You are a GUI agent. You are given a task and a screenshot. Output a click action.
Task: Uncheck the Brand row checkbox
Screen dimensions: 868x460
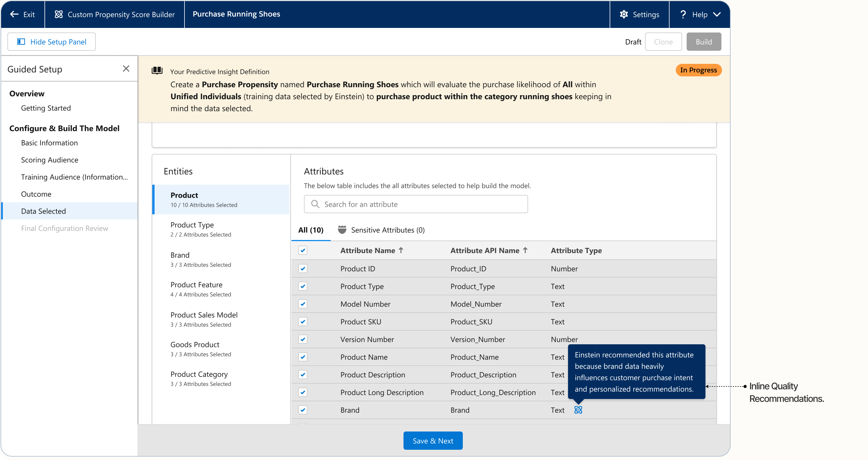click(x=303, y=410)
